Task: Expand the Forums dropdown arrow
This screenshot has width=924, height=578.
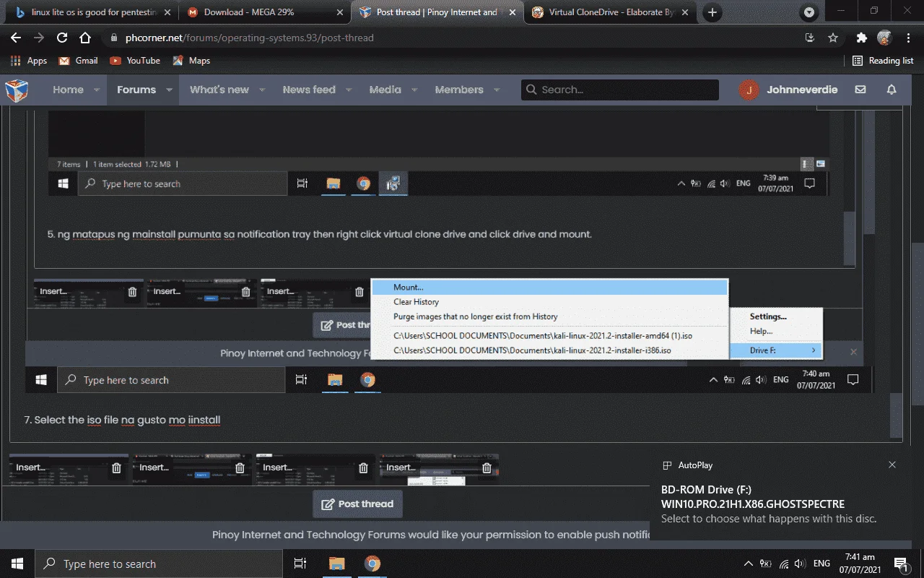Action: point(169,90)
